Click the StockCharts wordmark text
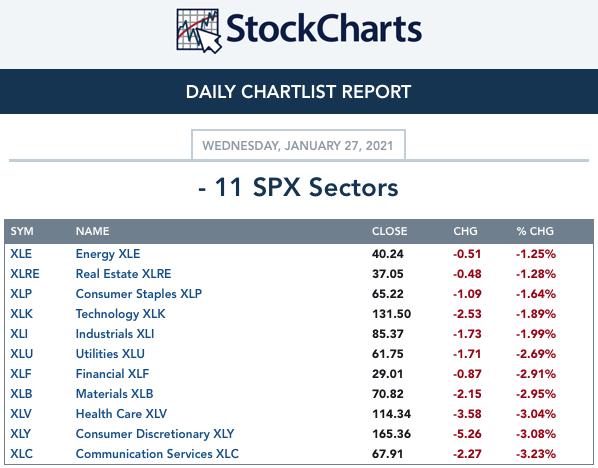 (x=324, y=29)
